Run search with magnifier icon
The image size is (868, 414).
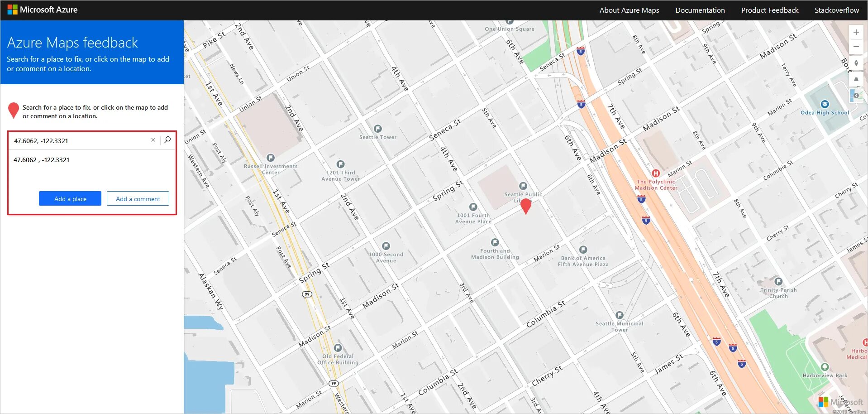pyautogui.click(x=167, y=140)
